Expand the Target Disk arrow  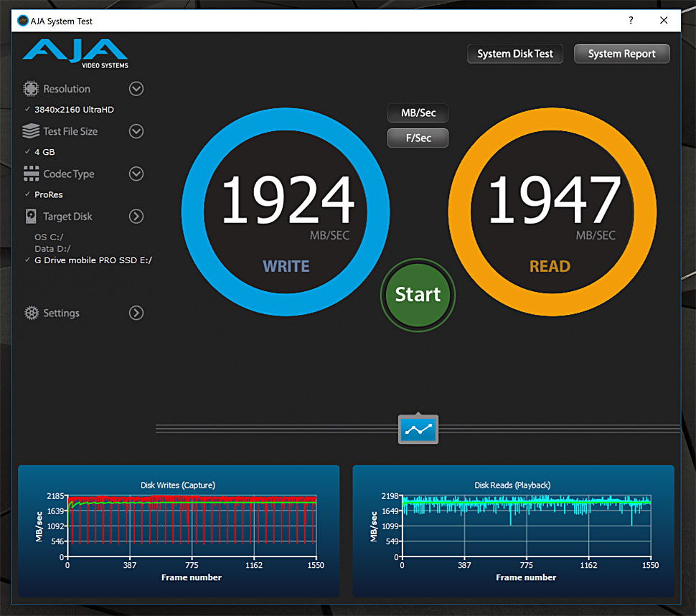[136, 216]
